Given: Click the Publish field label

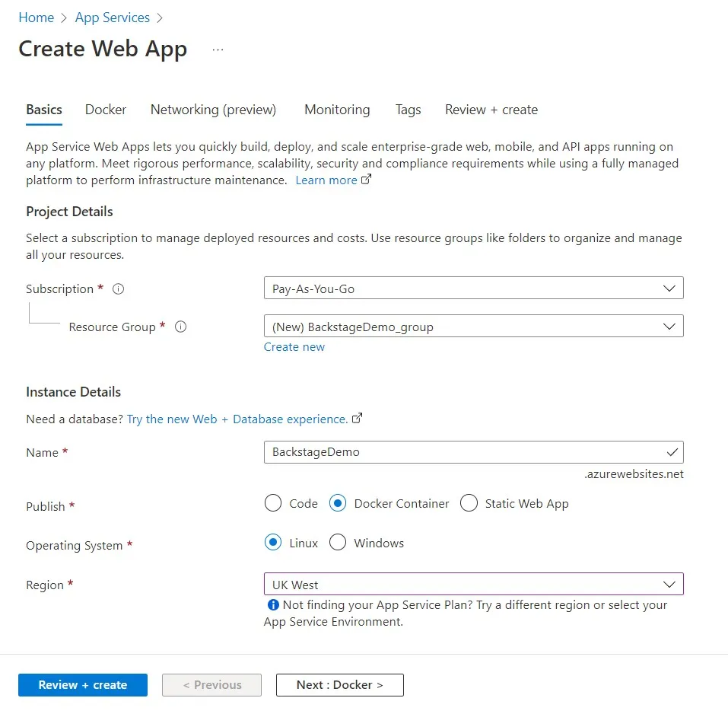Looking at the screenshot, I should point(46,506).
